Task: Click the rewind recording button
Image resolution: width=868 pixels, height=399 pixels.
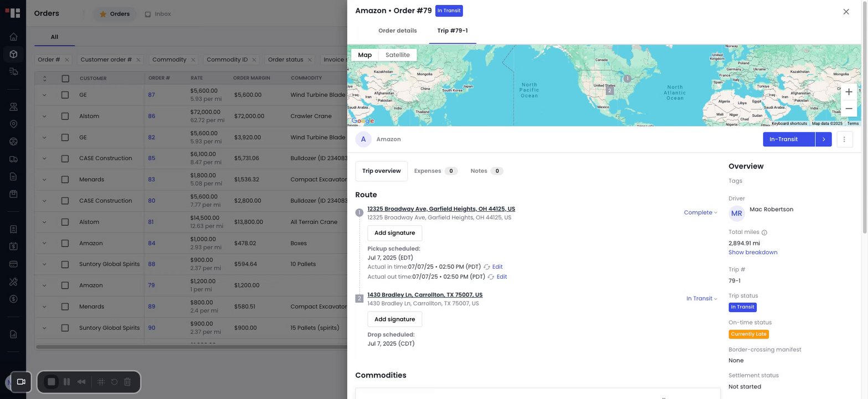Action: (81, 382)
